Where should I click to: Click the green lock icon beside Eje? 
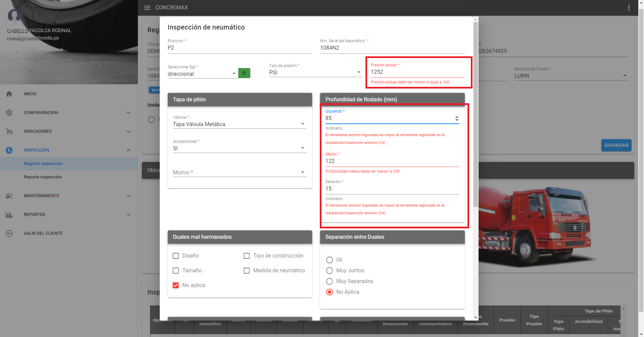point(244,73)
